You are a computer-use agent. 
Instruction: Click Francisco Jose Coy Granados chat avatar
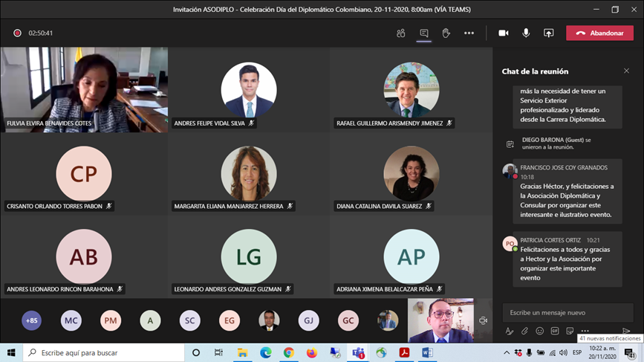tap(510, 170)
